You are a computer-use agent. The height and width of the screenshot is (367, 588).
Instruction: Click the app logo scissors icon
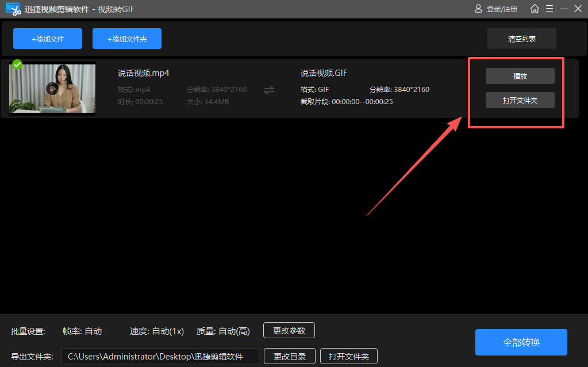[x=12, y=9]
